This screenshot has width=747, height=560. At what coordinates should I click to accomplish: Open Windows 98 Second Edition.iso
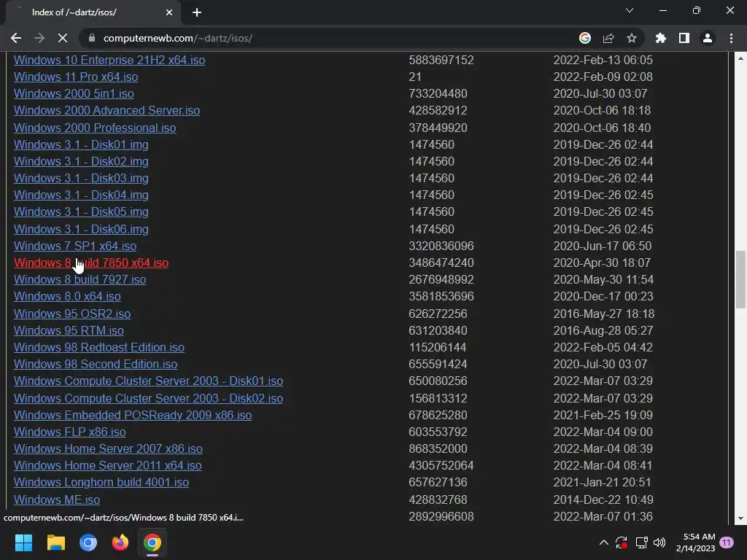tap(96, 365)
